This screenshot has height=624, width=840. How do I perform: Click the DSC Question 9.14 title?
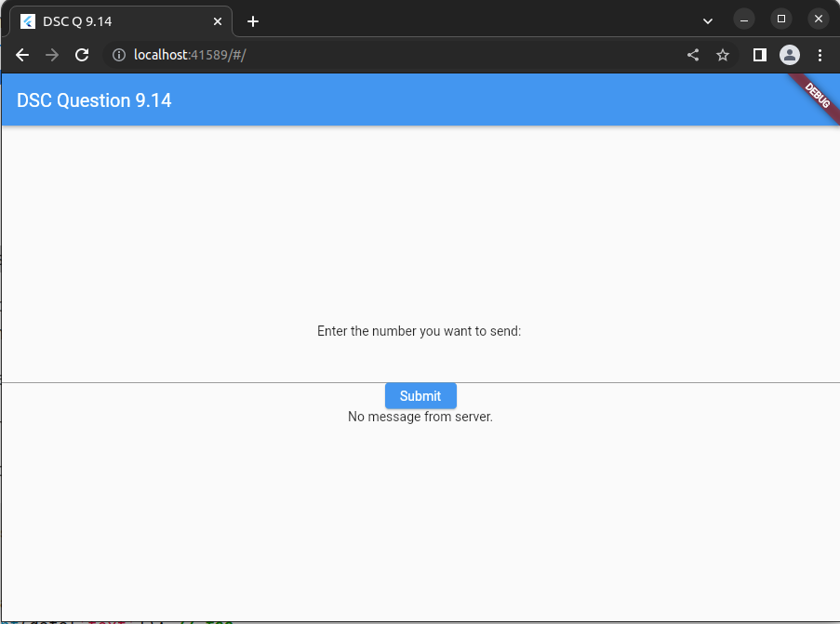click(x=94, y=100)
